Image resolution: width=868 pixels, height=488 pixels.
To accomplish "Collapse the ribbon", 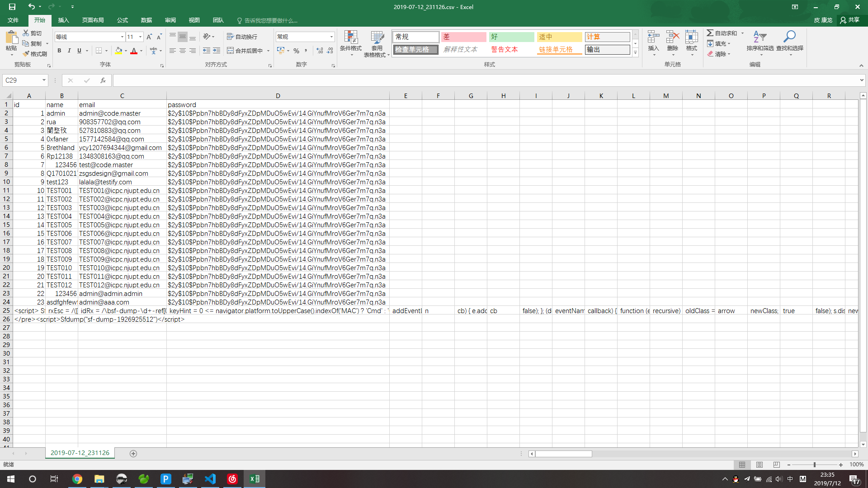I will [861, 66].
